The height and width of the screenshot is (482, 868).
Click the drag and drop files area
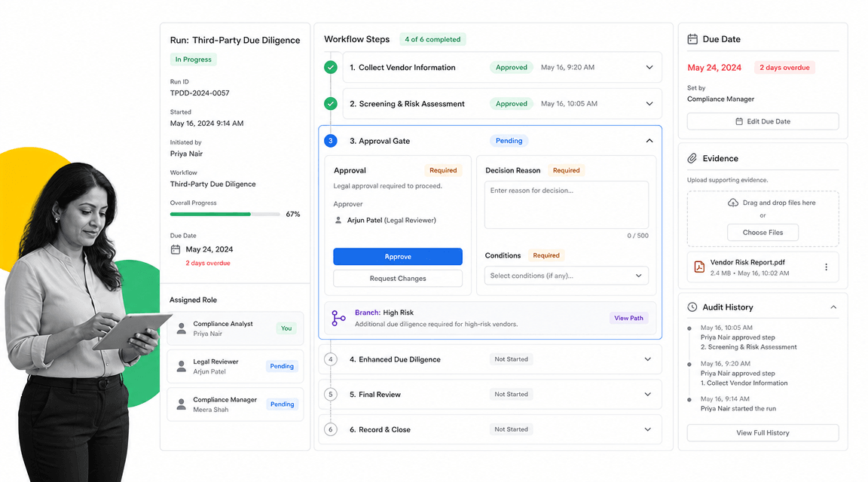pyautogui.click(x=763, y=219)
